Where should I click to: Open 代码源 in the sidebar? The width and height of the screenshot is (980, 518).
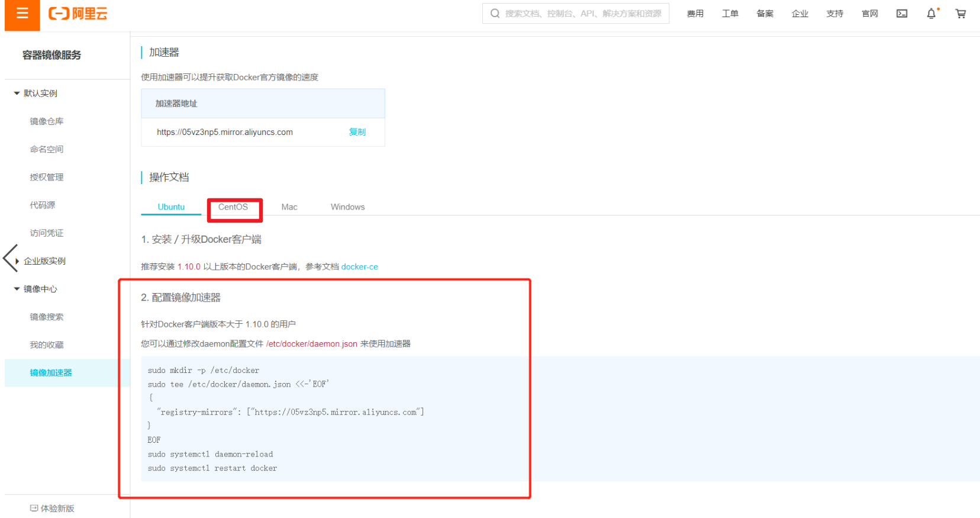coord(43,205)
